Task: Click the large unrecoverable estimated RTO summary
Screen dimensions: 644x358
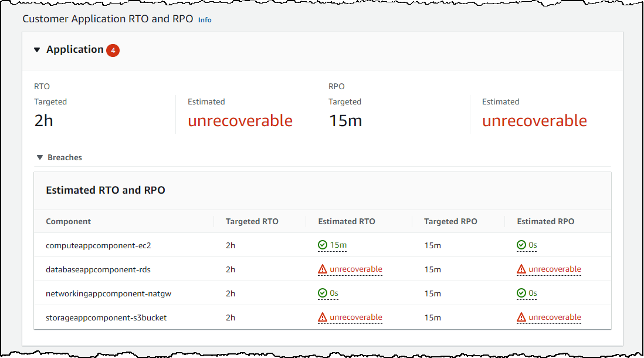Action: click(x=240, y=121)
